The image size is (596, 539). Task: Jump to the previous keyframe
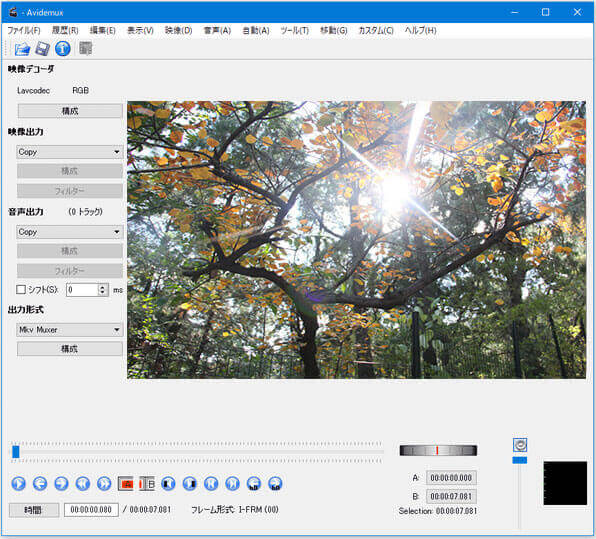(83, 484)
